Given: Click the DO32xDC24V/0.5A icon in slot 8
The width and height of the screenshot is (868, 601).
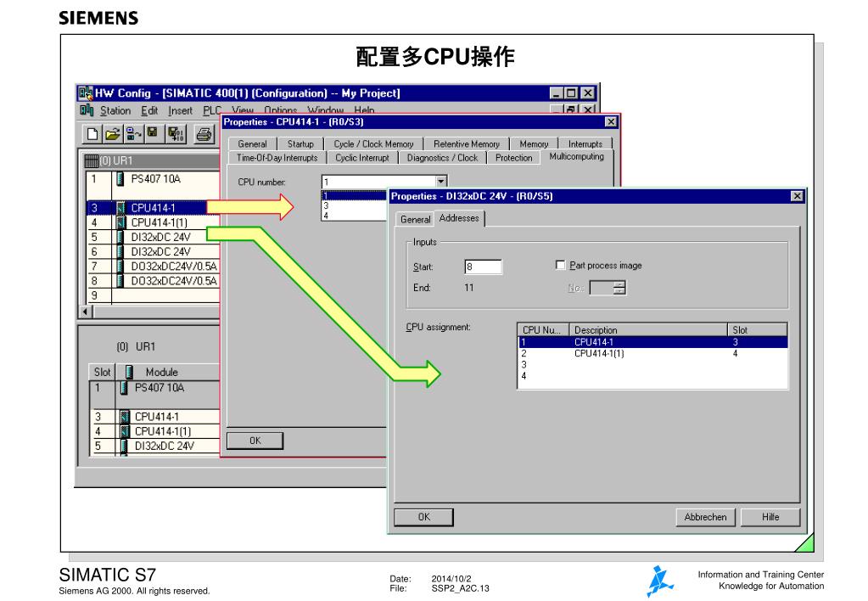Looking at the screenshot, I should tap(120, 281).
